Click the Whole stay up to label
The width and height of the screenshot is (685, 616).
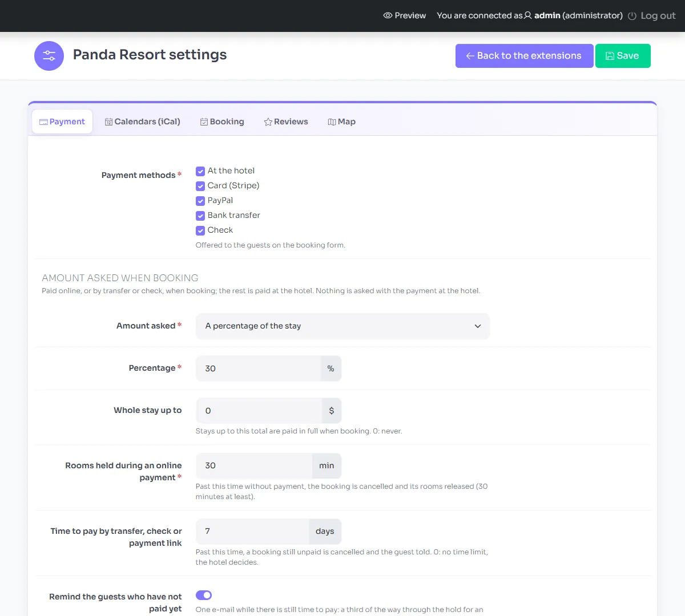[x=148, y=410]
